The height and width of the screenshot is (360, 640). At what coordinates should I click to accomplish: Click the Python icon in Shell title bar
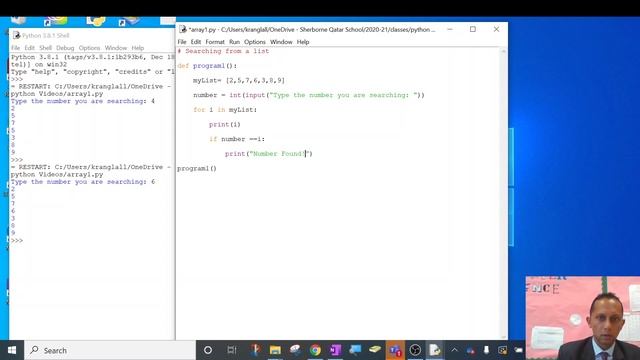pos(16,36)
